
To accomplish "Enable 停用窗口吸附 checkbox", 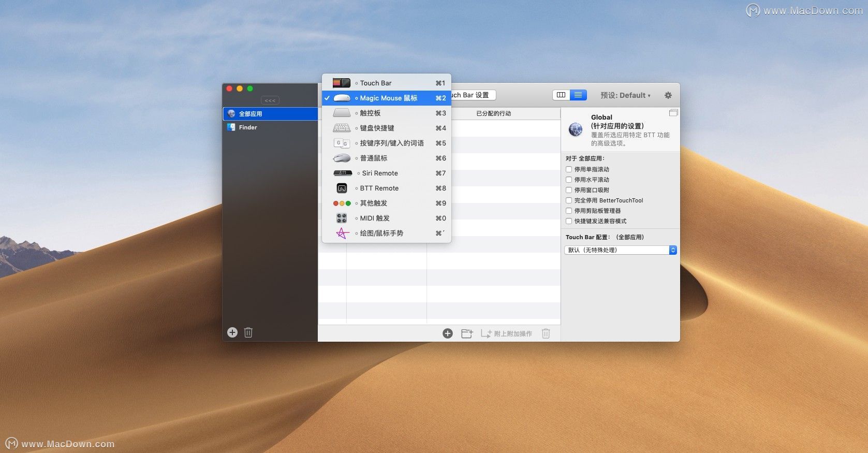I will [x=569, y=190].
